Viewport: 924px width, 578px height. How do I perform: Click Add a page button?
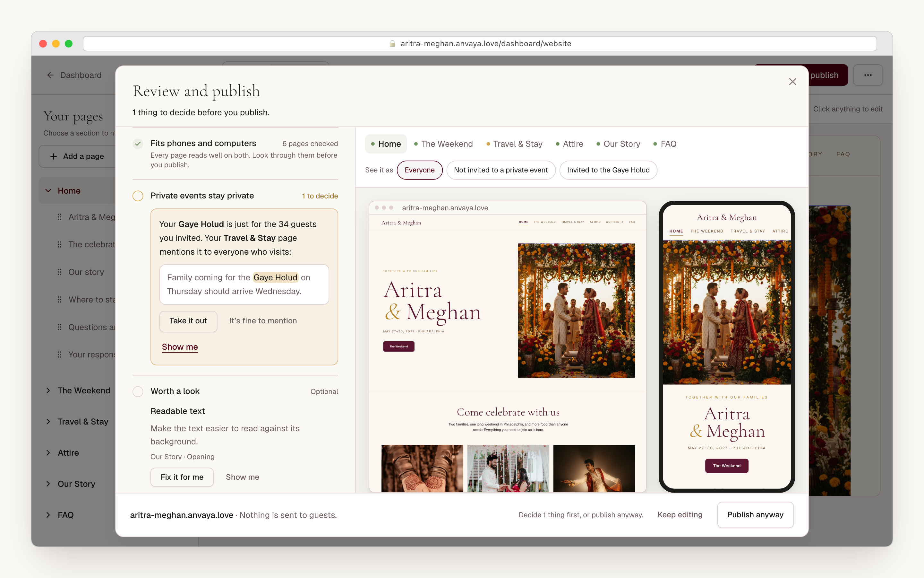point(77,156)
